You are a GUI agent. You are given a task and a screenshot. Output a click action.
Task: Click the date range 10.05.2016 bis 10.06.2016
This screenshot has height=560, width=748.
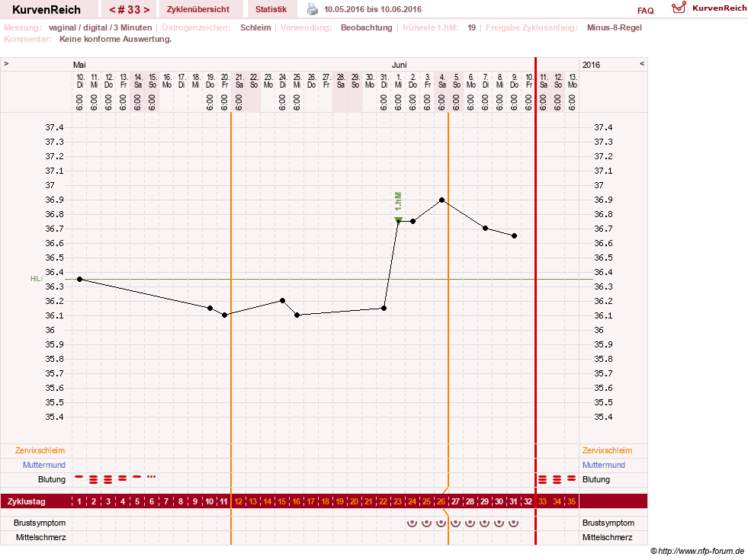pyautogui.click(x=373, y=9)
